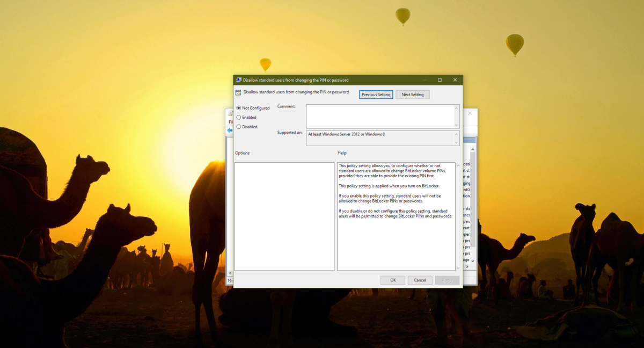Click the blue back arrow behind the dialog
644x348 pixels.
point(230,130)
